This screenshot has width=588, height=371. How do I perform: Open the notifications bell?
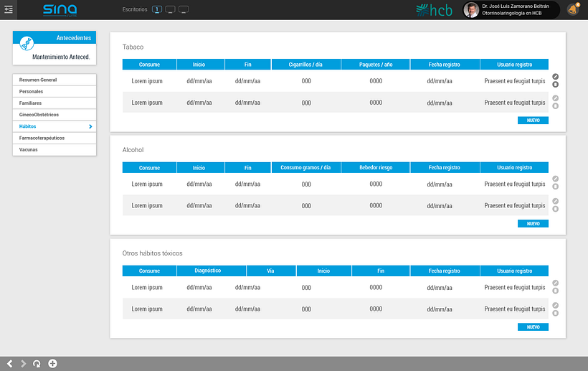pyautogui.click(x=574, y=9)
